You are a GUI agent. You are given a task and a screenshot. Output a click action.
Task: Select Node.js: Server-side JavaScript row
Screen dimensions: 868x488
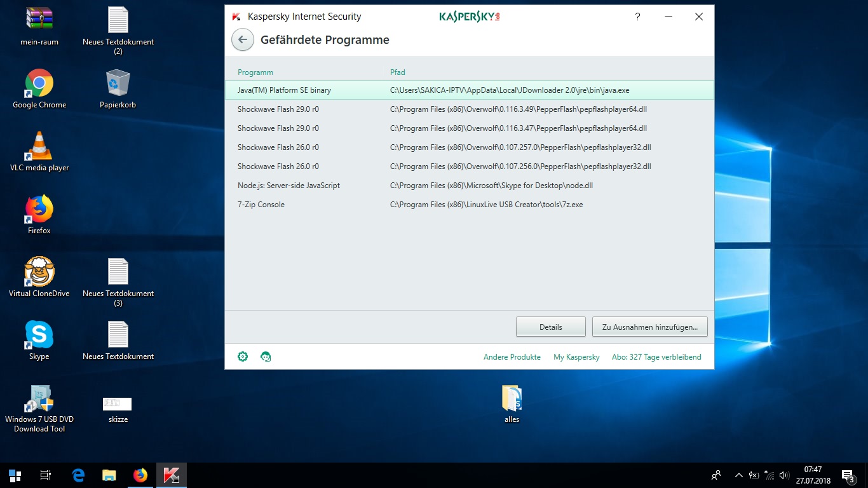tap(470, 186)
